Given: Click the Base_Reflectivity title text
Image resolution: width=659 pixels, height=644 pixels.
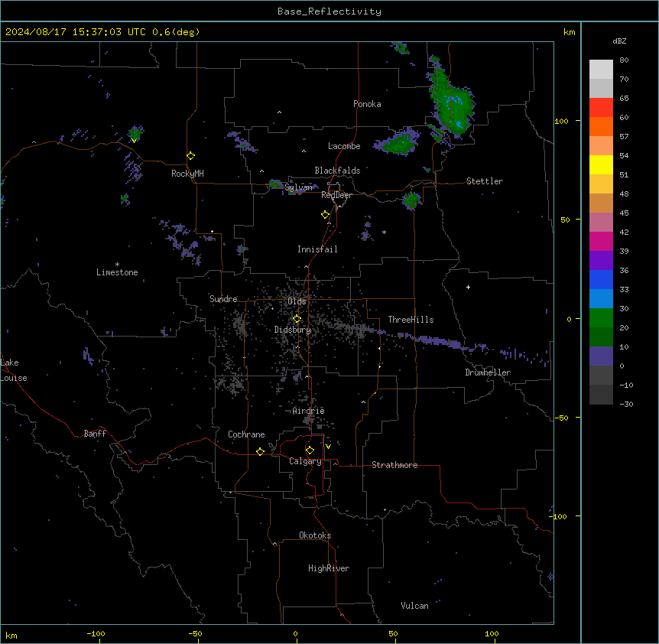Looking at the screenshot, I should tap(329, 11).
